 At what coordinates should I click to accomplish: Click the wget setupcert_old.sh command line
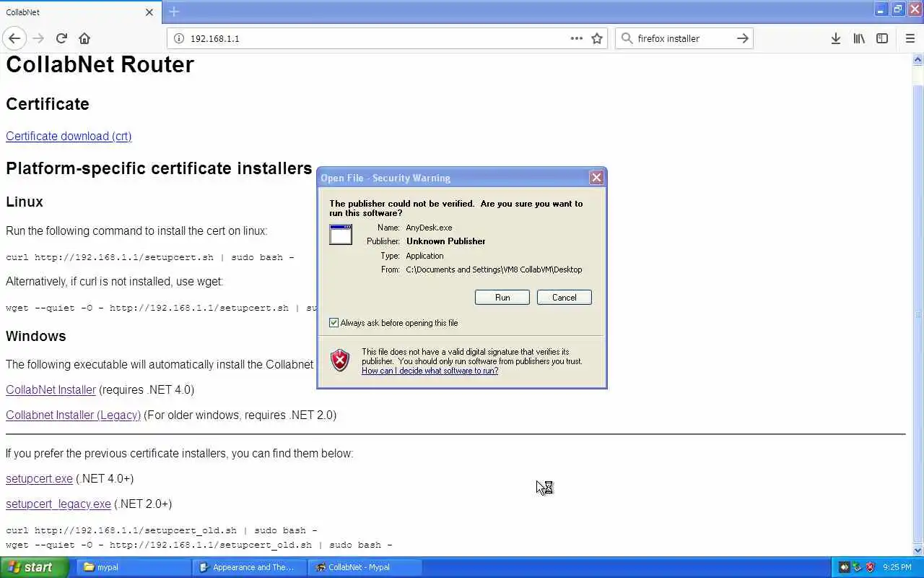[199, 545]
